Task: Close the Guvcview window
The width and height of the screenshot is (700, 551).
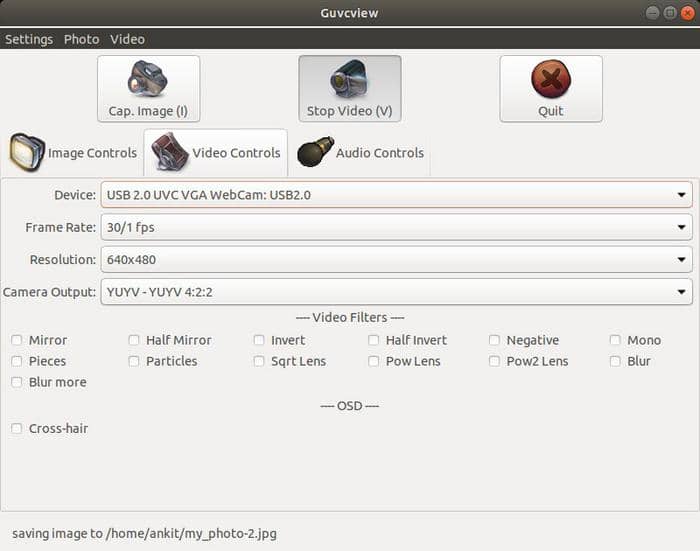Action: pos(688,13)
